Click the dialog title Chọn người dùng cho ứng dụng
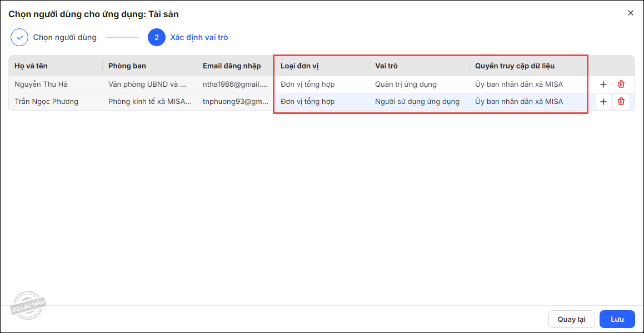 [94, 14]
